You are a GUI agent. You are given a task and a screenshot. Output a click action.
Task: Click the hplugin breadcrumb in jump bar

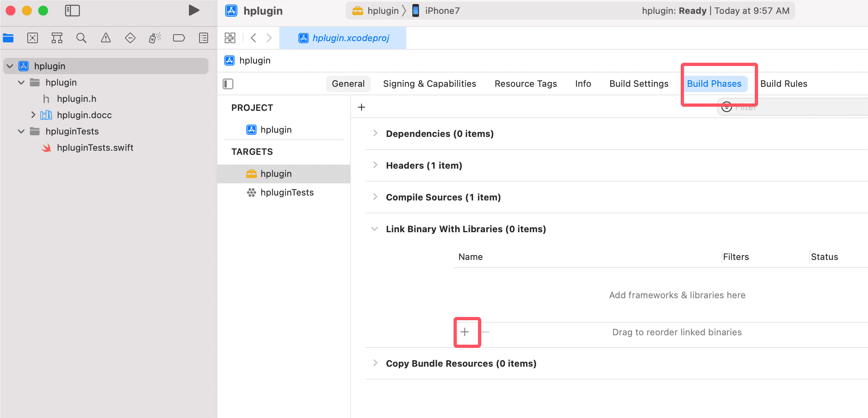coord(248,60)
